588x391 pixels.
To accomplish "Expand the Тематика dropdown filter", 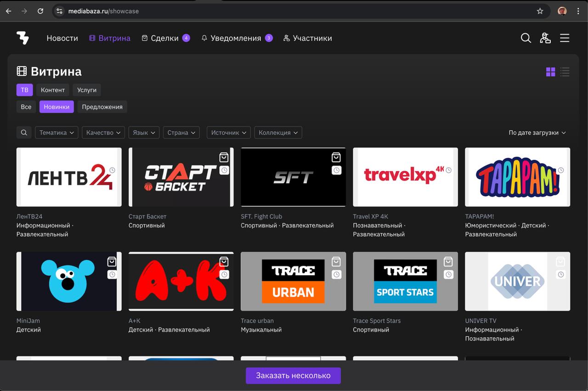I will point(57,133).
